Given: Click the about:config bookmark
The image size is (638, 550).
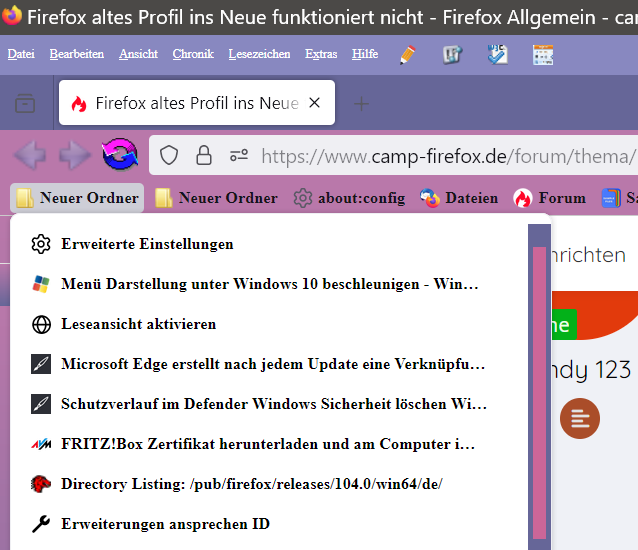Looking at the screenshot, I should pyautogui.click(x=349, y=198).
